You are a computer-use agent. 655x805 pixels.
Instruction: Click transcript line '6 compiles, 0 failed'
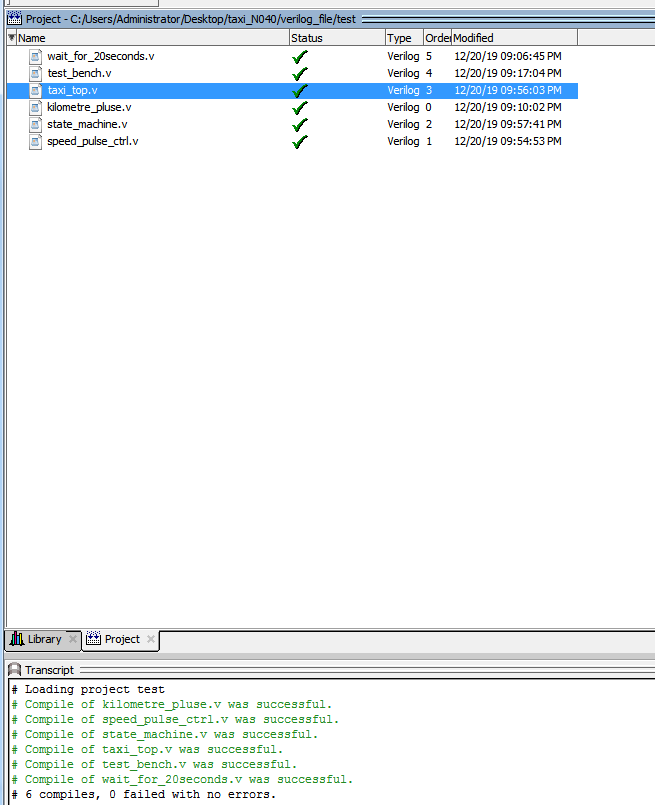click(144, 794)
